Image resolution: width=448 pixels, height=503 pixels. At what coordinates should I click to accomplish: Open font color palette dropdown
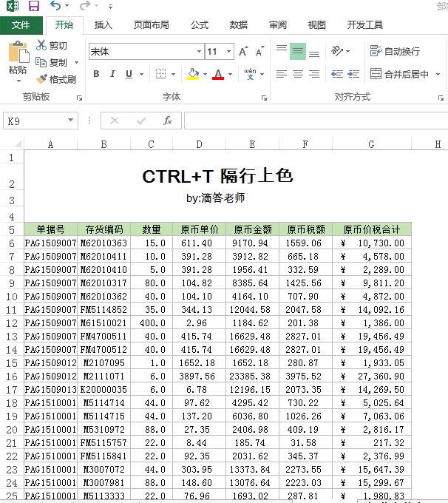point(230,75)
